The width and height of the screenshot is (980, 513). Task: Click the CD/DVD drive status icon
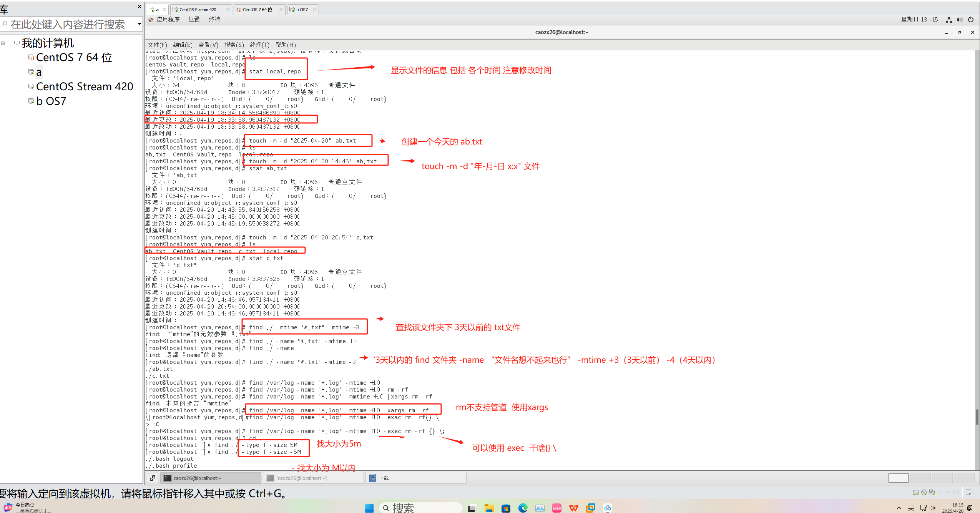[924, 492]
